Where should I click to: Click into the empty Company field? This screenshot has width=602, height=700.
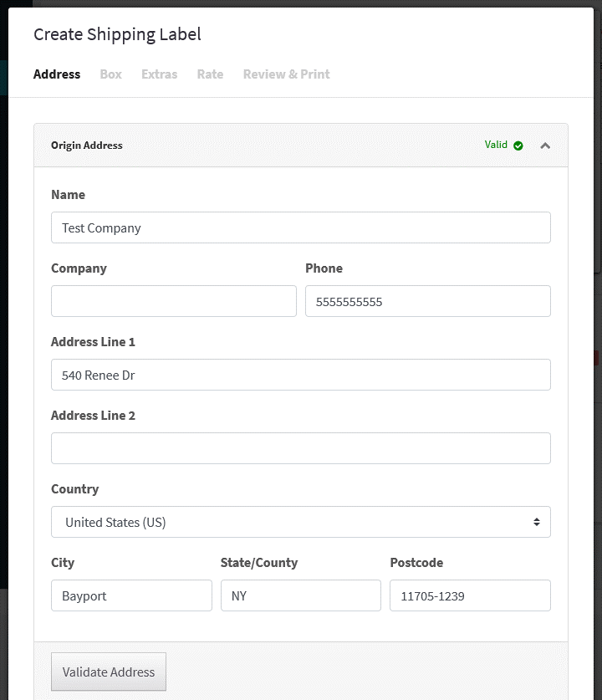coord(174,301)
